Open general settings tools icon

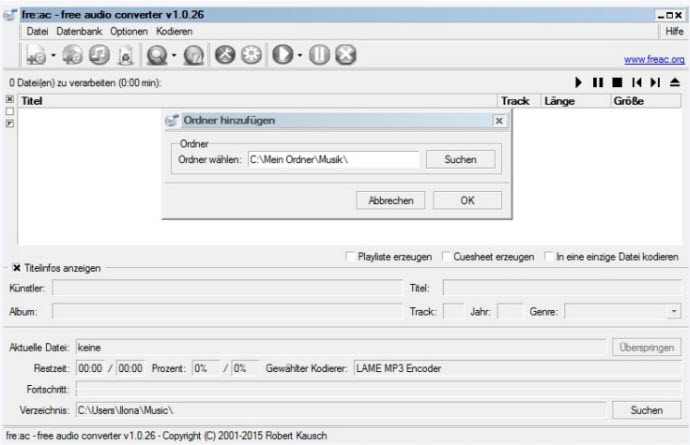click(x=225, y=55)
